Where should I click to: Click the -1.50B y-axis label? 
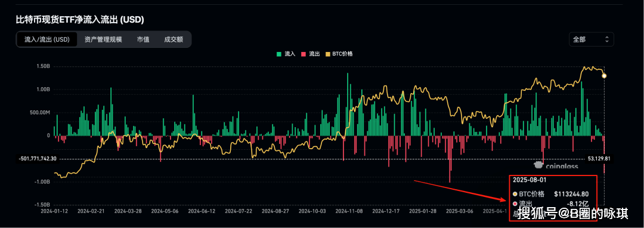coord(42,205)
